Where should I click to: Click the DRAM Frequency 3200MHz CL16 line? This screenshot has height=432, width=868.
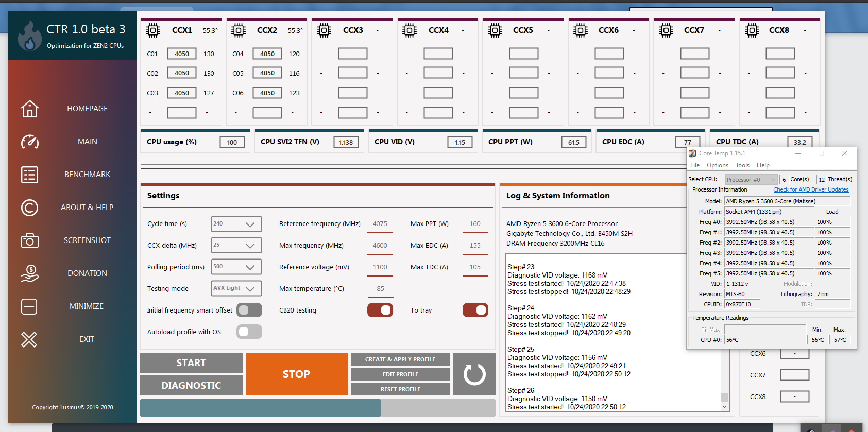click(555, 244)
